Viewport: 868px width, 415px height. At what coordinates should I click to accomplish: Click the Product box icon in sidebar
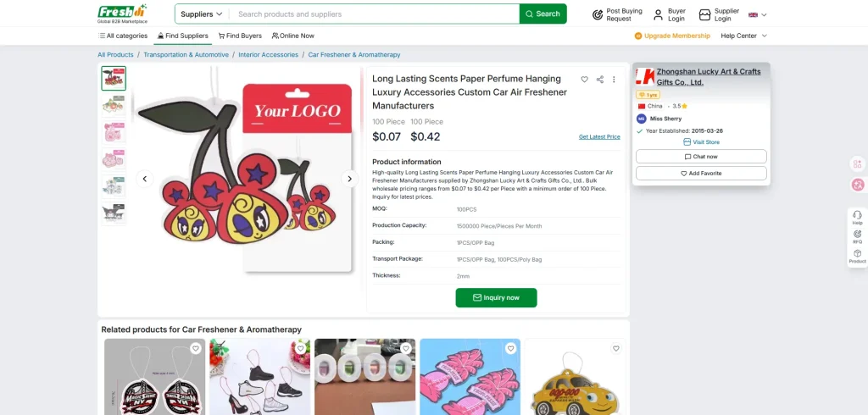click(x=857, y=254)
